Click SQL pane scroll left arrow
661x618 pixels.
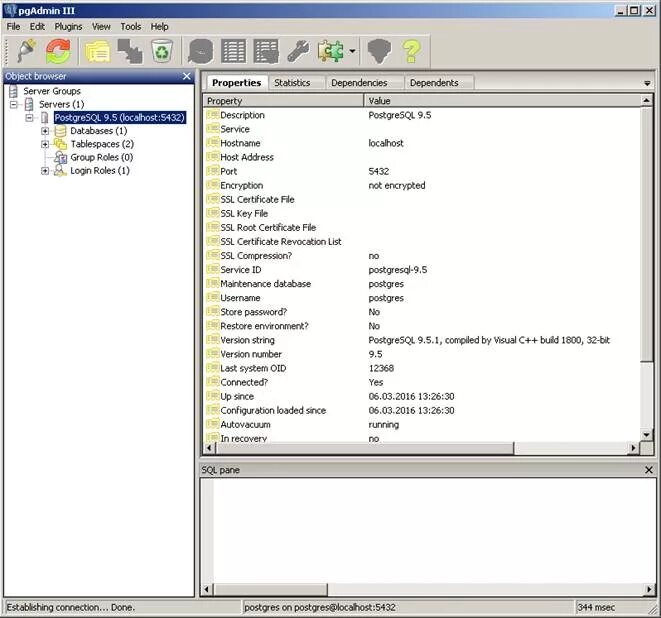[207, 589]
